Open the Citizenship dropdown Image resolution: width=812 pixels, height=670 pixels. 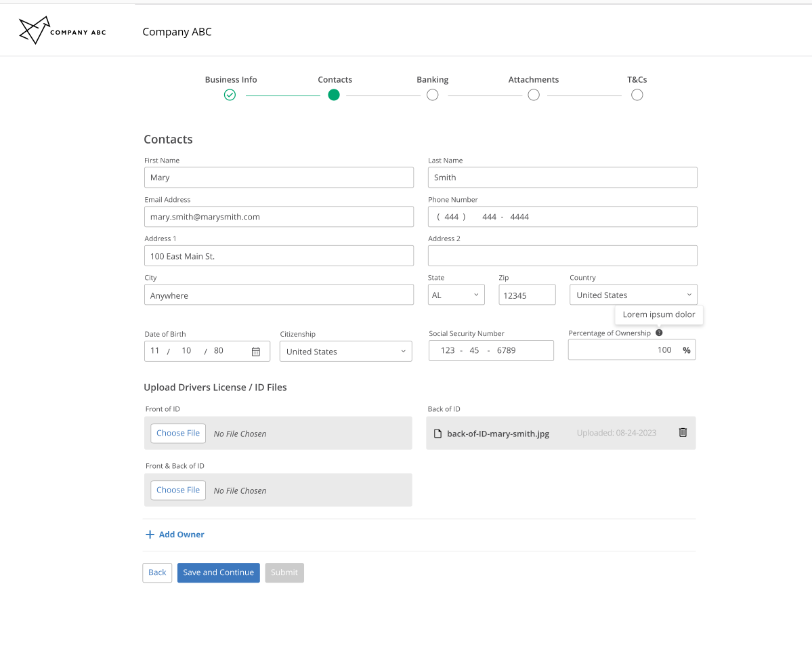click(345, 352)
